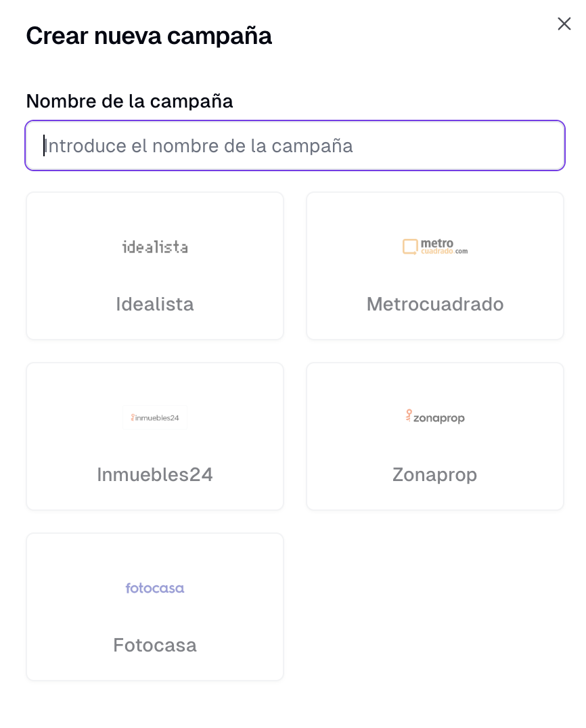Select the Zonaprop text label
The height and width of the screenshot is (728, 586).
click(435, 474)
